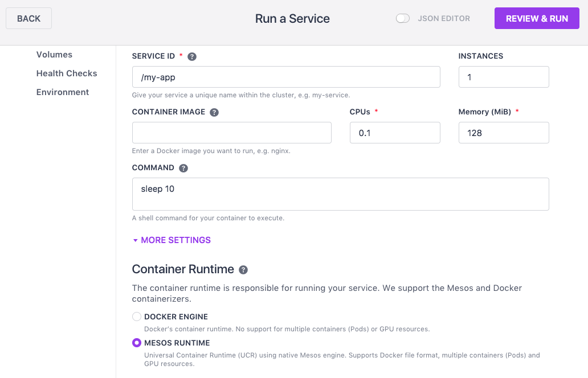Click the Container Runtime heading
This screenshot has height=378, width=588.
pyautogui.click(x=183, y=269)
